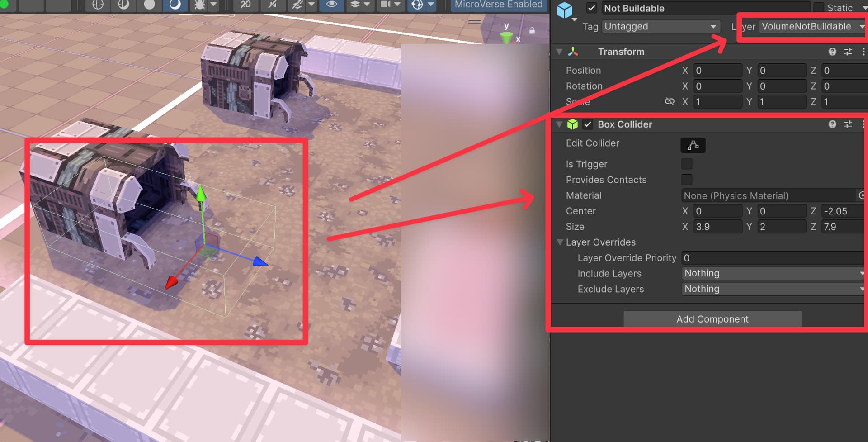This screenshot has height=442, width=868.
Task: Open Transform component help icon
Action: [x=832, y=52]
